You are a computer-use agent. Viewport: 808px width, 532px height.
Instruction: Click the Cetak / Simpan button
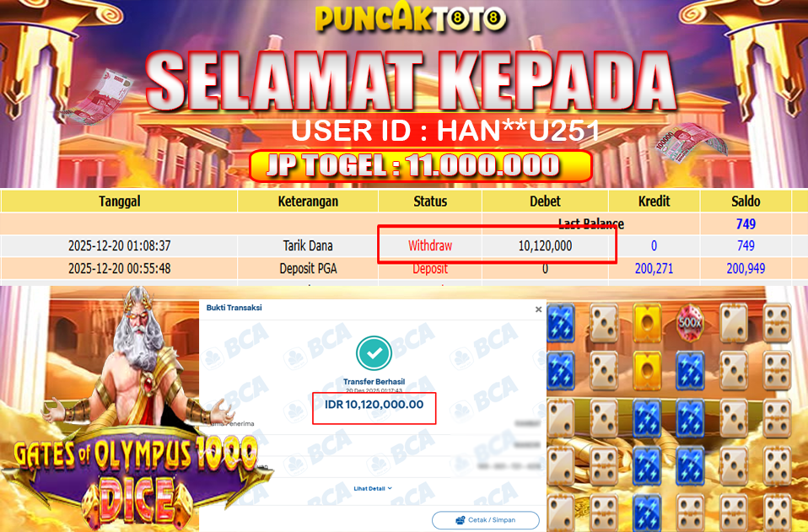coord(486,519)
